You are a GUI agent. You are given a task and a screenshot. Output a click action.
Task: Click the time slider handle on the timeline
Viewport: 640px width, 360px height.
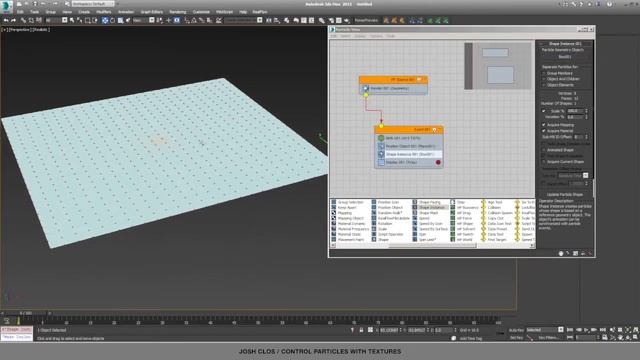[x=26, y=313]
